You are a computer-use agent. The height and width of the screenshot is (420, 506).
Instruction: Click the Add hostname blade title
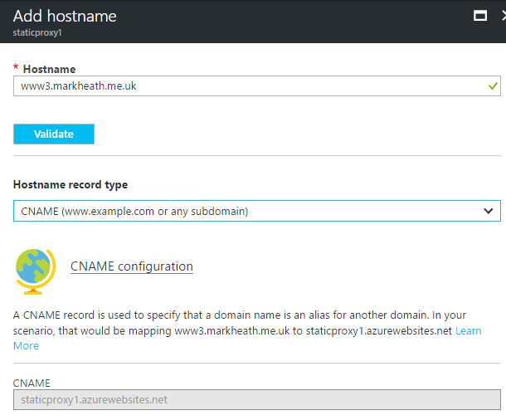65,16
